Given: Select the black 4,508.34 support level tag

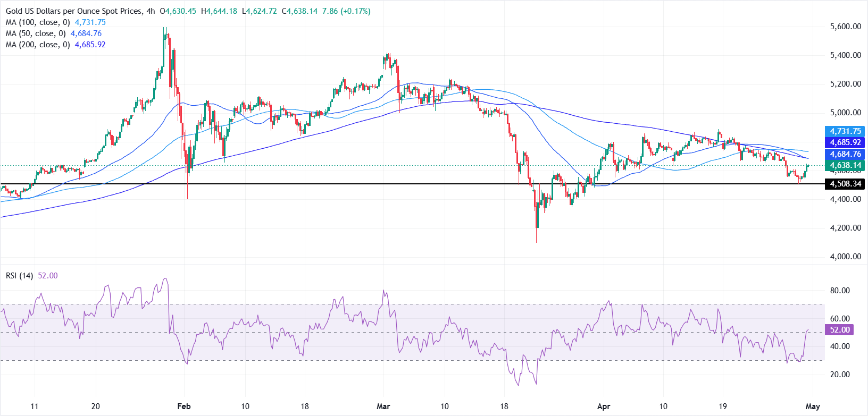Looking at the screenshot, I should [845, 184].
